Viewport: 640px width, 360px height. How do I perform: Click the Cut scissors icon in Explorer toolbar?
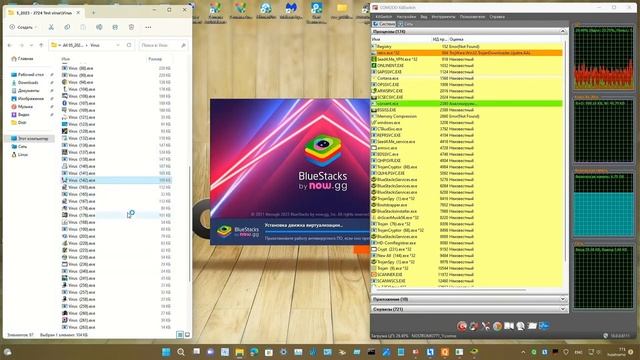point(51,27)
